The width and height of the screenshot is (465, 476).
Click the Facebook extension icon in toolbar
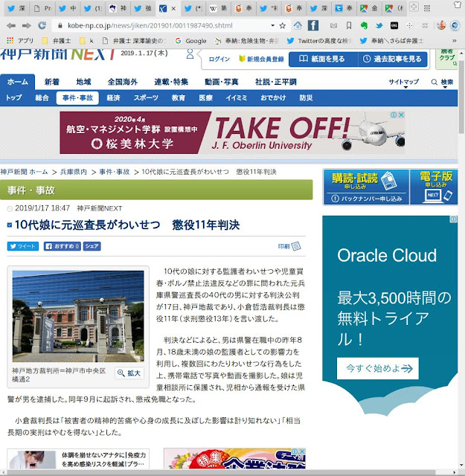313,25
